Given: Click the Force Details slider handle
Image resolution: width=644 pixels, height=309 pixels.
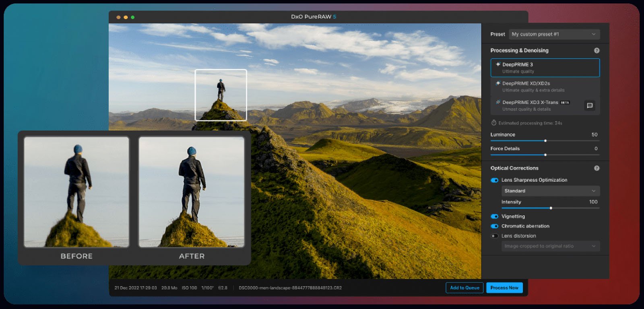Looking at the screenshot, I should [x=545, y=155].
